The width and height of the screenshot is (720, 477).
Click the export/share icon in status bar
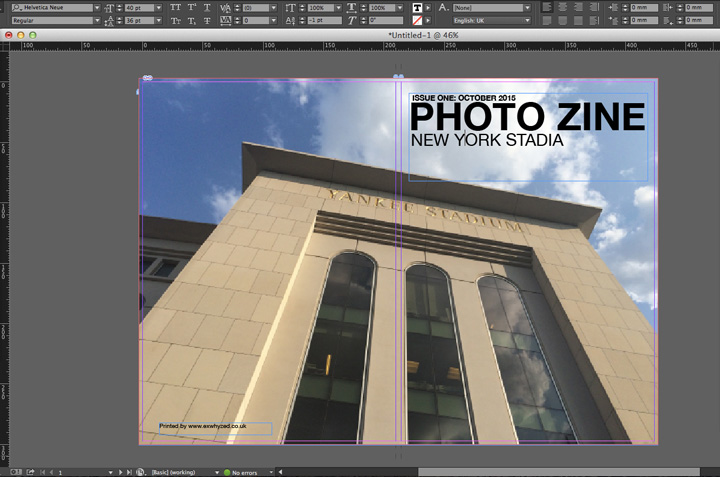31,472
